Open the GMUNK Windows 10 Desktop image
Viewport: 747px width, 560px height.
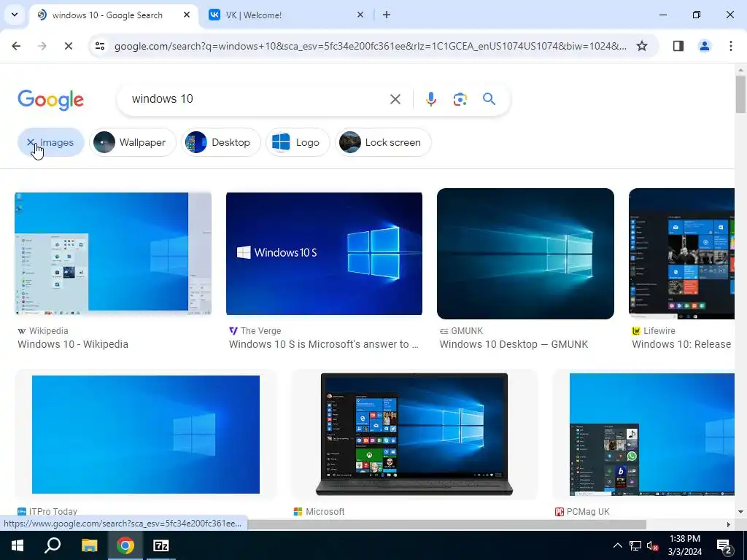525,253
